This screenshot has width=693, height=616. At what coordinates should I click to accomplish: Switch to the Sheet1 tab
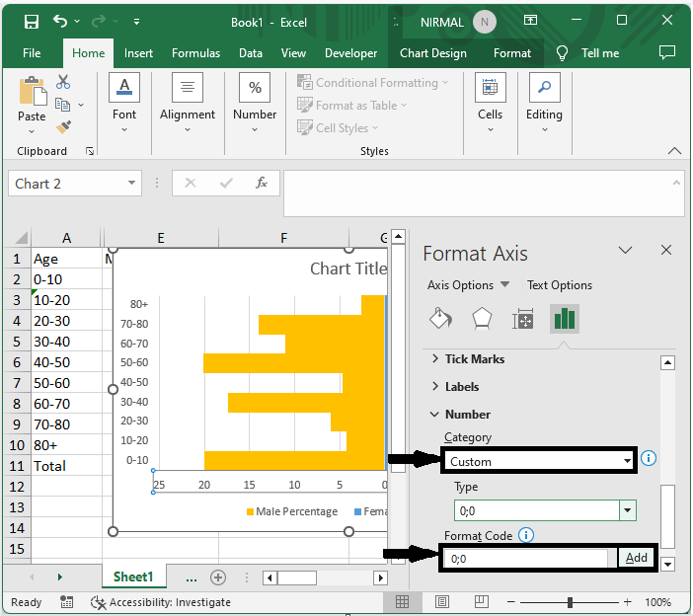click(x=133, y=577)
